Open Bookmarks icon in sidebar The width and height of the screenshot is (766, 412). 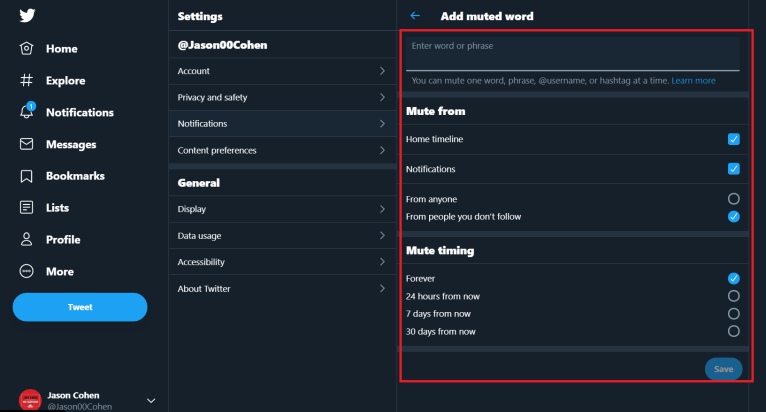(26, 176)
